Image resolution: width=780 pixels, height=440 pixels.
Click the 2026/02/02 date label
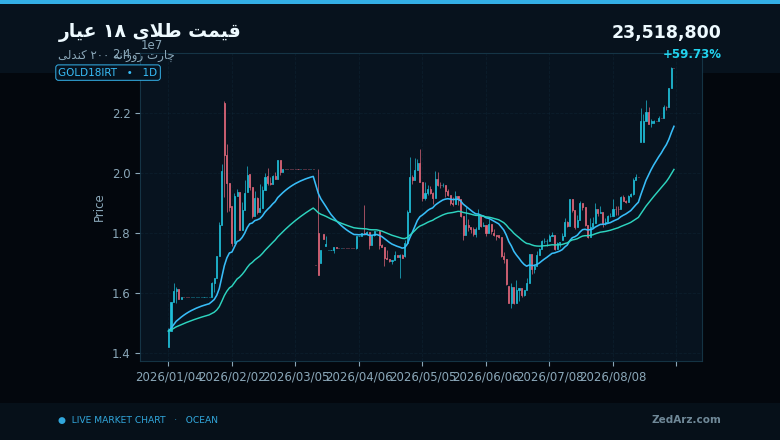232,377
